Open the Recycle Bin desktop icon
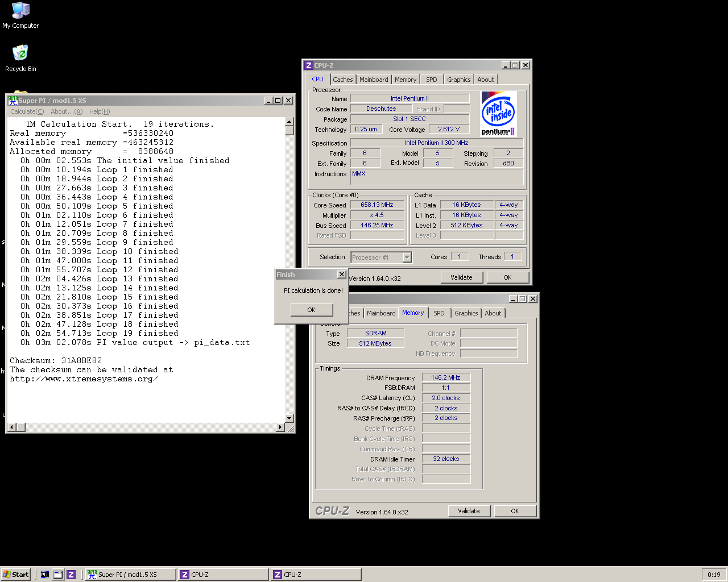This screenshot has width=728, height=582. pyautogui.click(x=20, y=58)
